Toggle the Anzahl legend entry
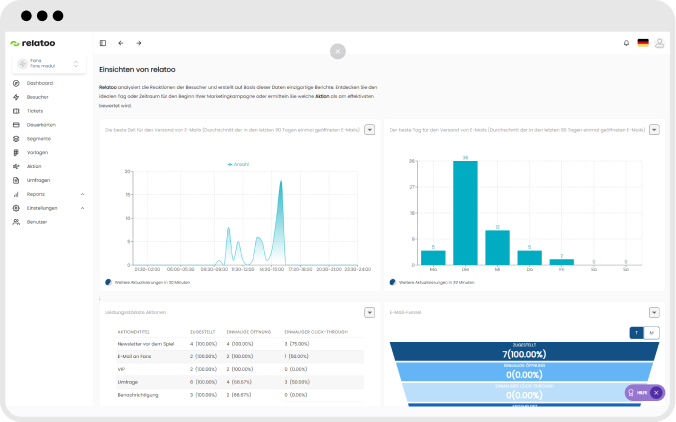The width and height of the screenshot is (676, 422). click(x=238, y=164)
